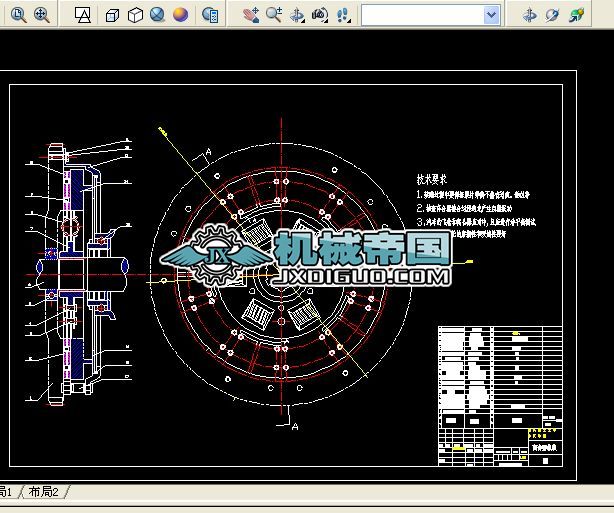
Task: Click technical requirement line 1 text
Action: point(473,194)
